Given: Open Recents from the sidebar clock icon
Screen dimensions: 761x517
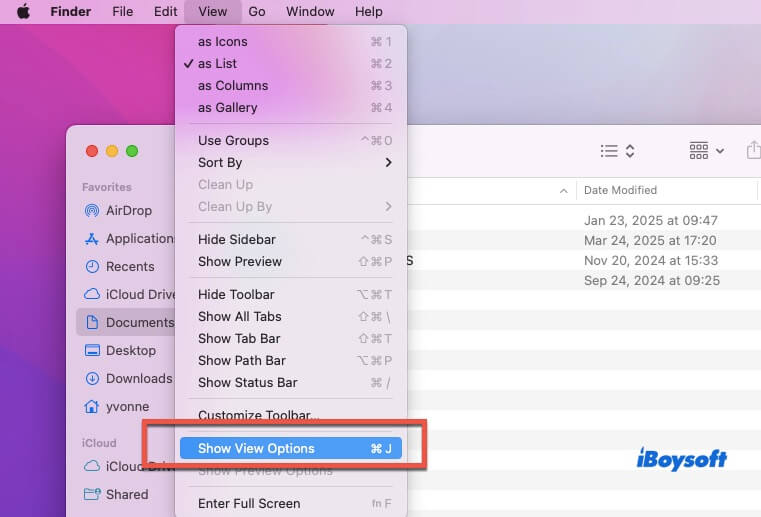Looking at the screenshot, I should tap(92, 267).
